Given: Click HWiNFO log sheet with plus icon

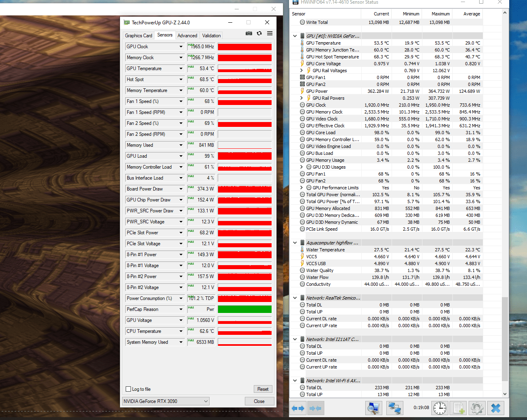Looking at the screenshot, I should tap(458, 408).
